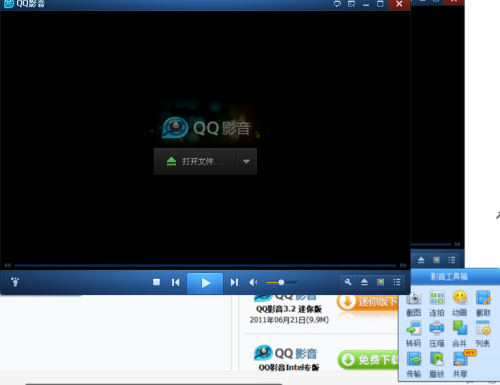The image size is (500, 385).
Task: Open the QQ影音 logo menu in title bar
Action: (x=9, y=4)
